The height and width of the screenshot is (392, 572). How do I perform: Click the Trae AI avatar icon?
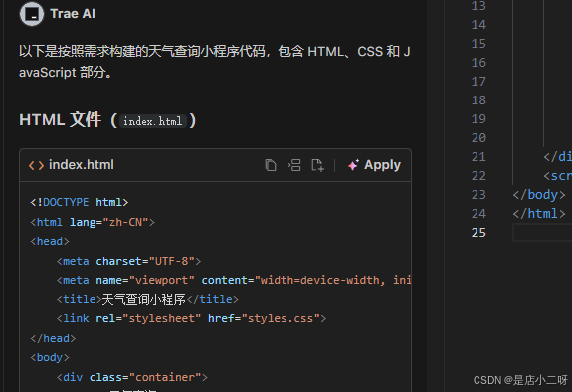click(x=32, y=14)
